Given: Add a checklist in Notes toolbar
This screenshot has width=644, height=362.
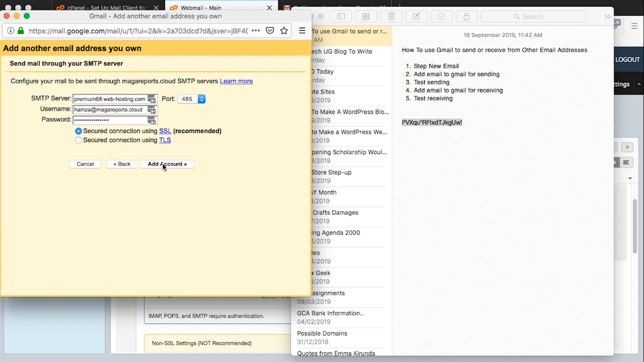Looking at the screenshot, I should tap(441, 16).
